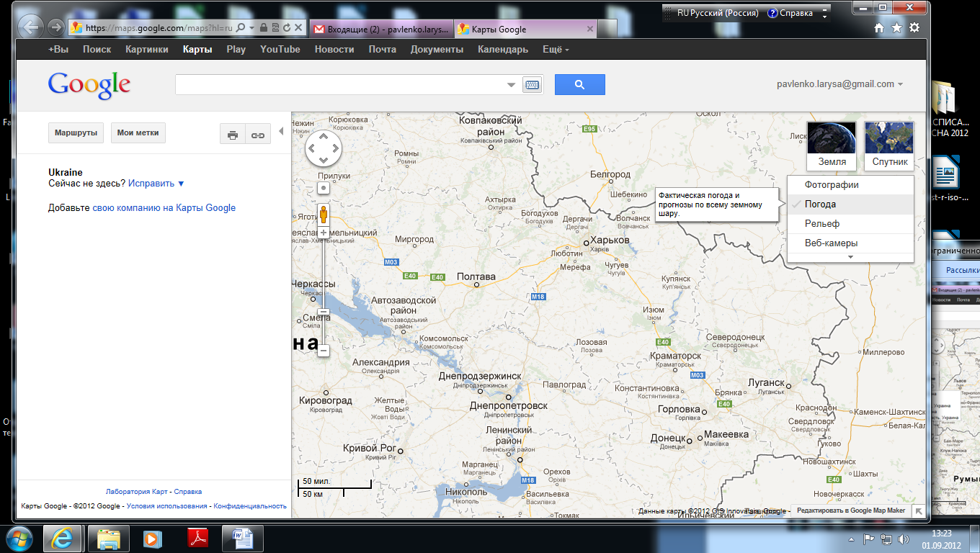980x553 pixels.
Task: Click the zoom out minus button
Action: coord(324,351)
